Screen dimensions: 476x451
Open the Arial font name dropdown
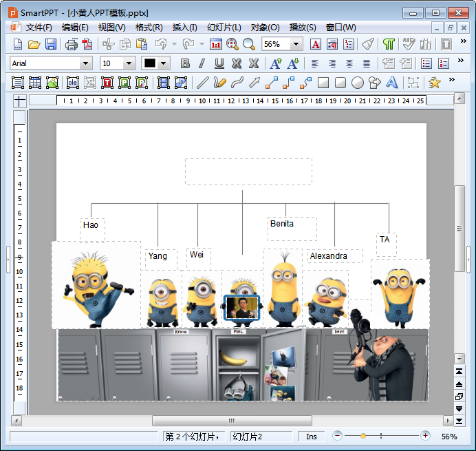(86, 63)
